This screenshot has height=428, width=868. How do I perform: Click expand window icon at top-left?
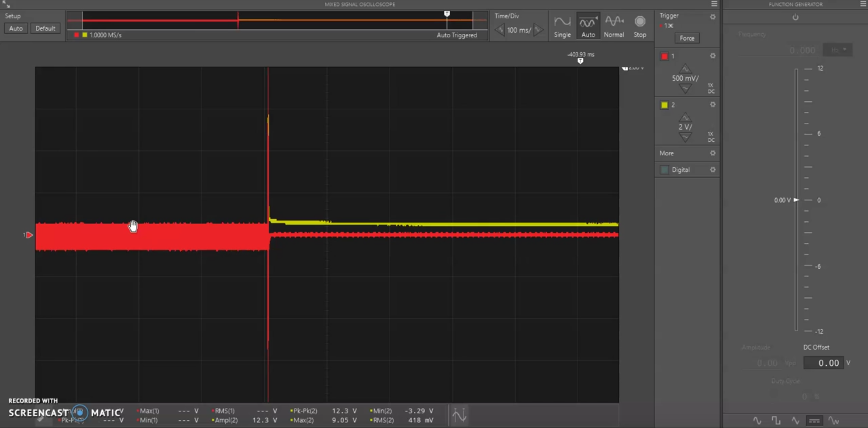6,4
